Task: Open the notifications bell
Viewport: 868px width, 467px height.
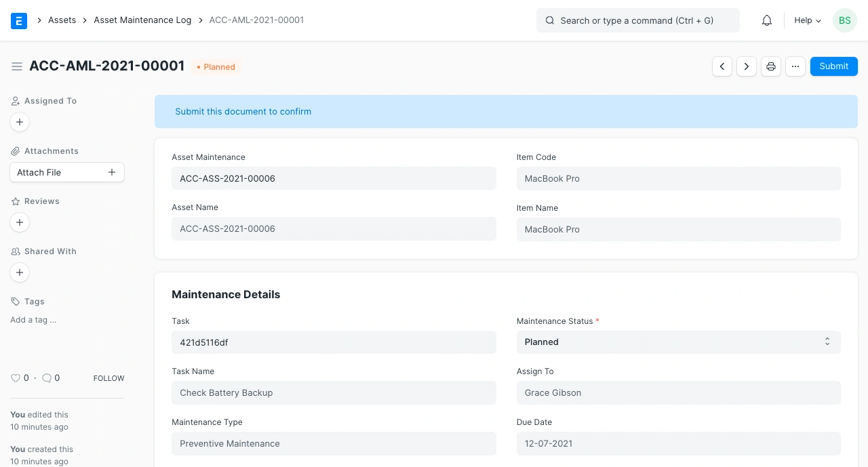Action: (x=767, y=20)
